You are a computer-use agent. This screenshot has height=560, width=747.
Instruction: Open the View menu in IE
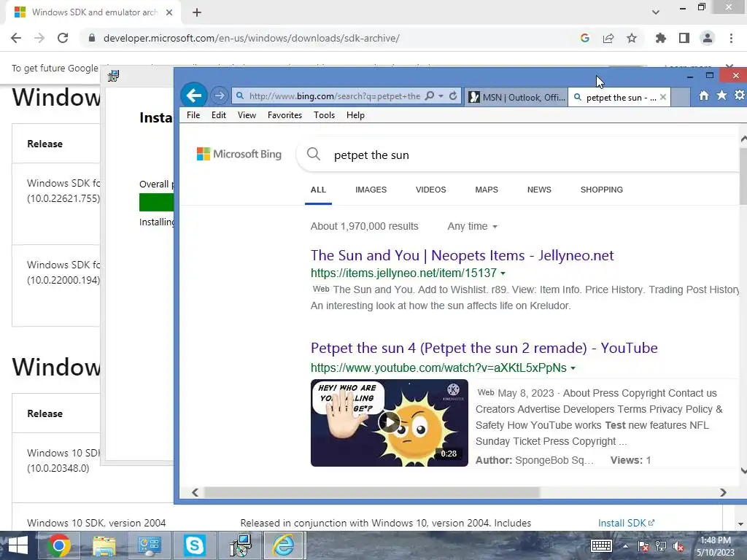point(247,115)
